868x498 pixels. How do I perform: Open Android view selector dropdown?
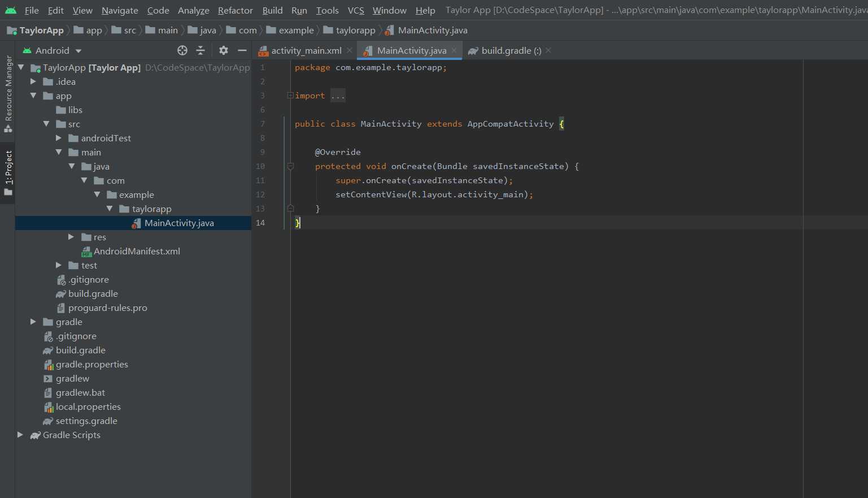(x=53, y=50)
